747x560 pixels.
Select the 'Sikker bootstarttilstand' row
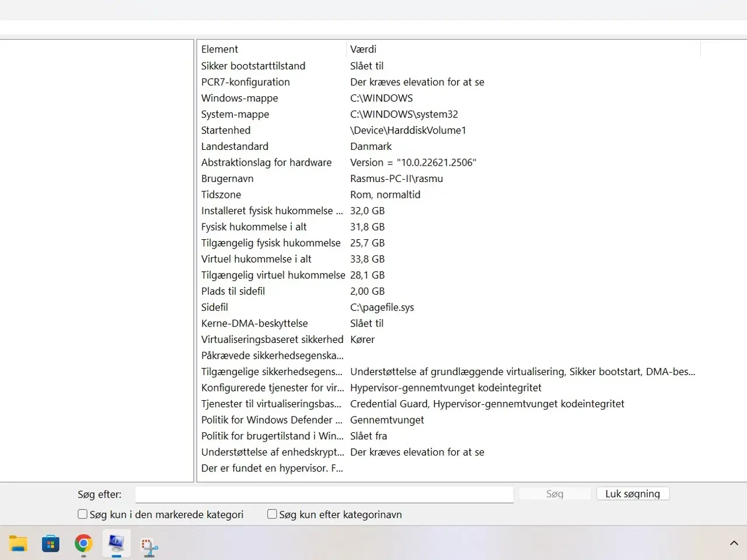coord(253,66)
